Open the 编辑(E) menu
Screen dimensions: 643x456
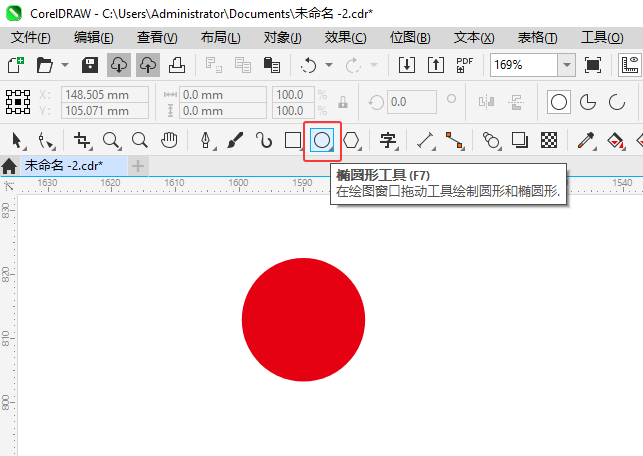[x=93, y=38]
